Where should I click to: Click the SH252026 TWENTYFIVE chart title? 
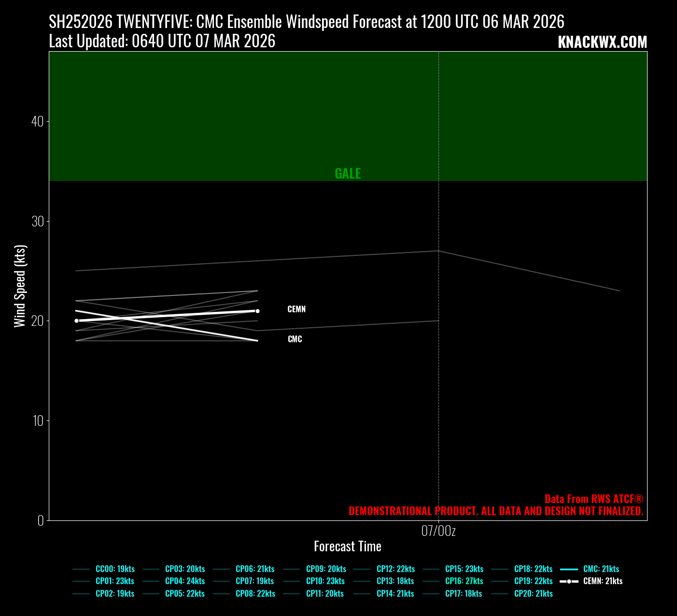point(306,22)
